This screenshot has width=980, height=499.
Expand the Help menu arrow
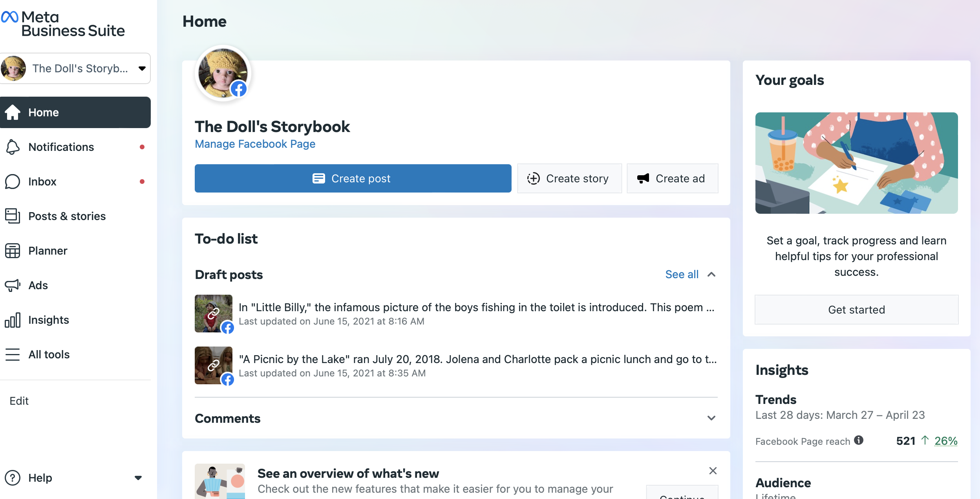coord(138,478)
